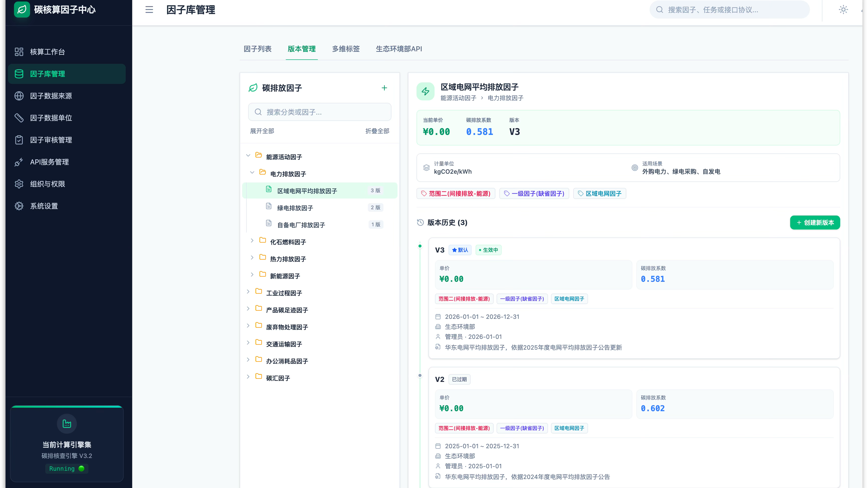Expand the 废弃物处理因子 category chevron

pyautogui.click(x=248, y=326)
